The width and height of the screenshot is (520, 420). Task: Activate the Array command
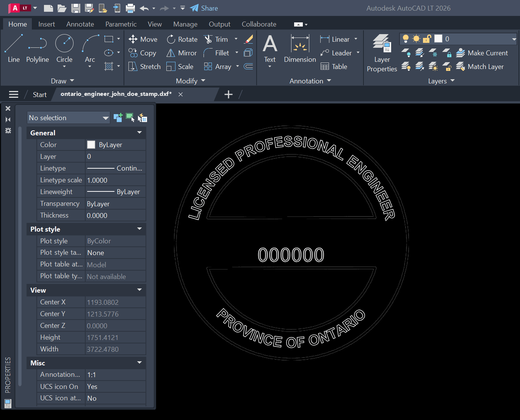pyautogui.click(x=218, y=67)
